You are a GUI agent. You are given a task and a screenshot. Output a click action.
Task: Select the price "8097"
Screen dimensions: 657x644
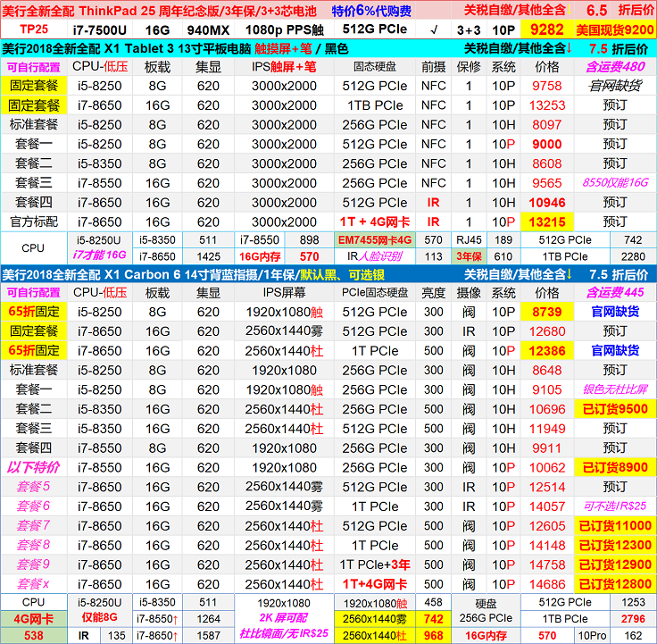[x=547, y=124]
